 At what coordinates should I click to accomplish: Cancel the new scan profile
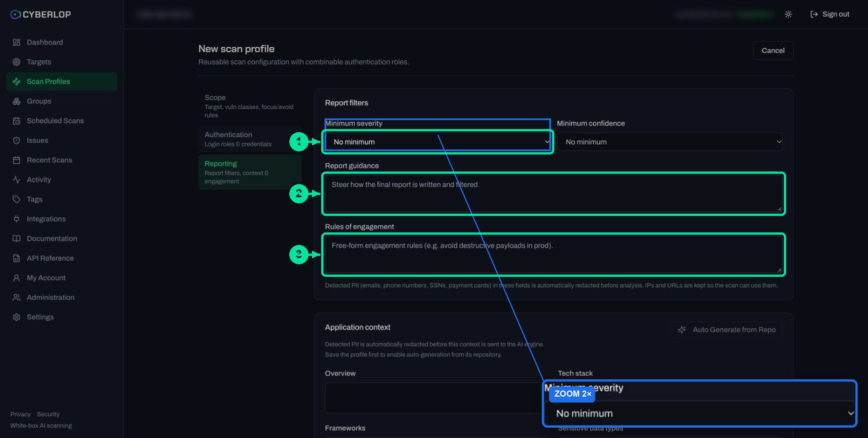pos(773,51)
